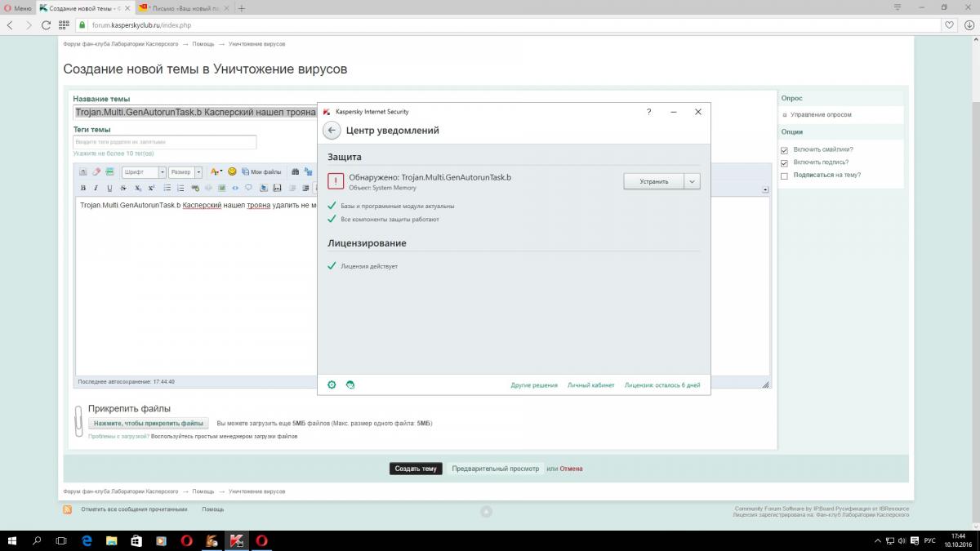Click 'Лицензия: осталось 6 дней' link

(662, 385)
